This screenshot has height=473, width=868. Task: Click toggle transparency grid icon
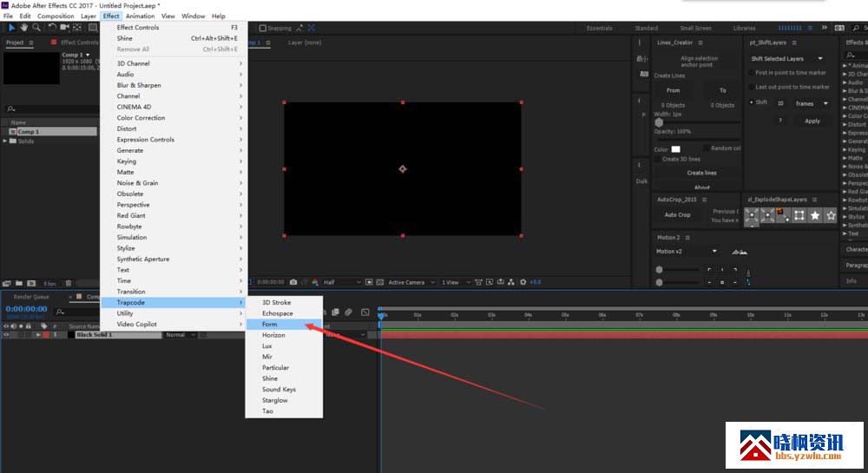pos(380,282)
